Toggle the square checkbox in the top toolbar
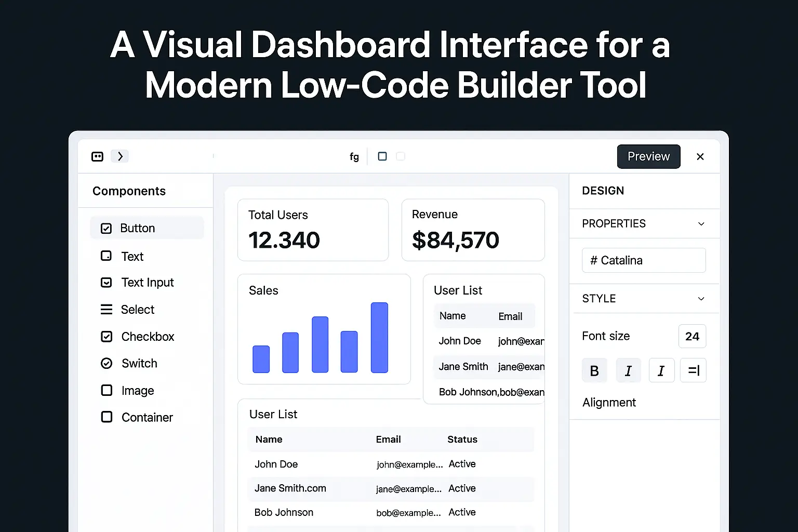798x532 pixels. pyautogui.click(x=382, y=156)
